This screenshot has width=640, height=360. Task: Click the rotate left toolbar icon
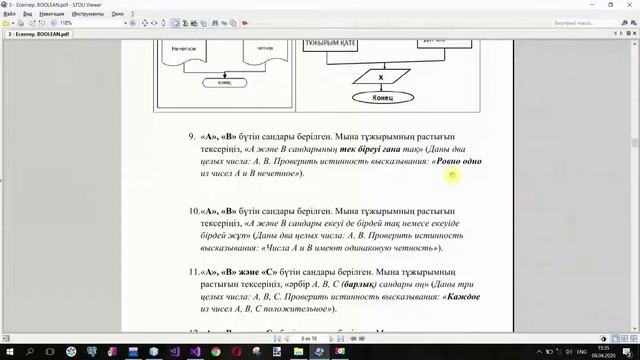(32, 23)
